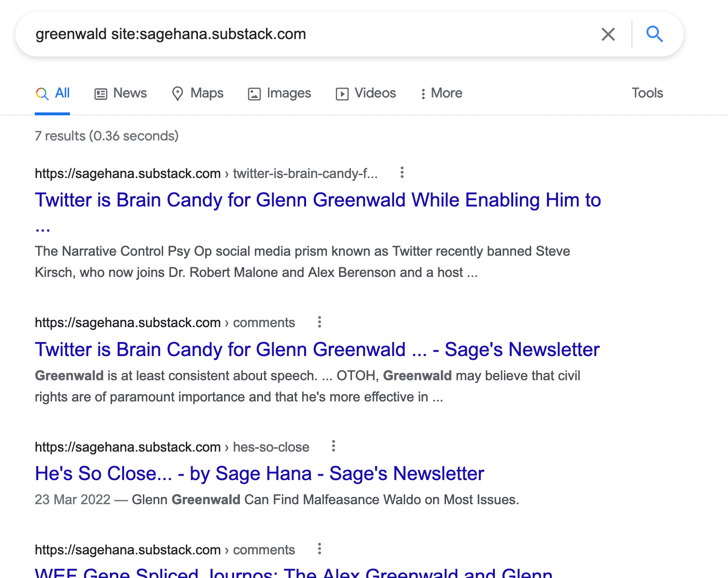The height and width of the screenshot is (578, 728).
Task: Click the play icon for Videos
Action: pos(342,94)
